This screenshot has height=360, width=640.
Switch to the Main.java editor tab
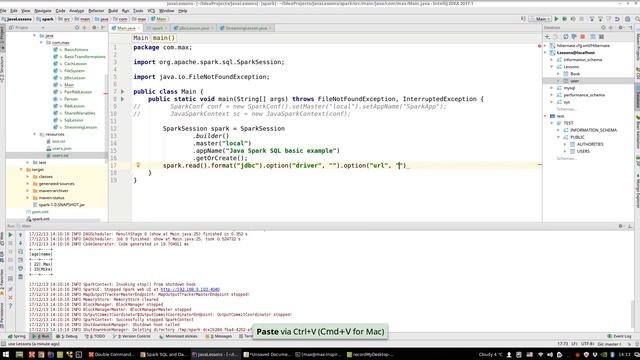[126, 28]
